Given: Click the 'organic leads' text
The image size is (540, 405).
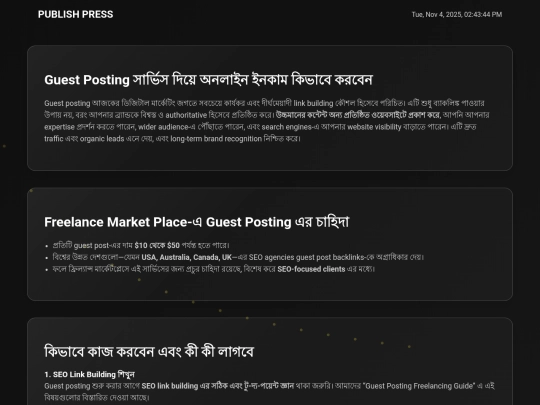Looking at the screenshot, I should pyautogui.click(x=102, y=139).
